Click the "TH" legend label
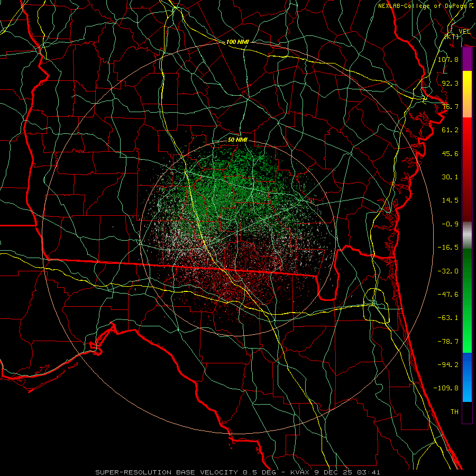476x476 pixels. pos(454,412)
